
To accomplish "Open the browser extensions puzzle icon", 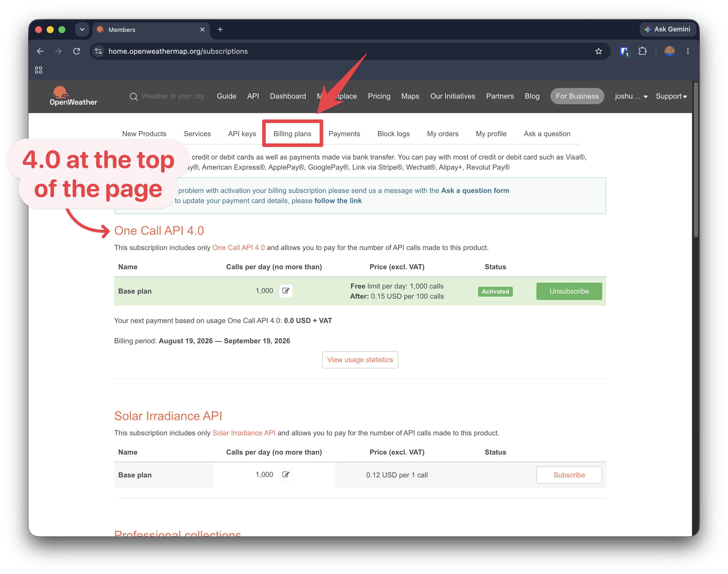I will [x=643, y=51].
